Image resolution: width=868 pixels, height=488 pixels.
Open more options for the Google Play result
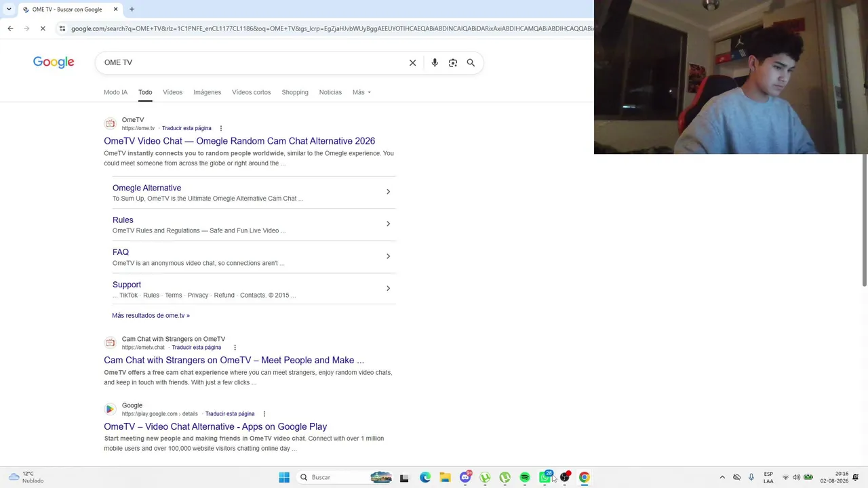pos(264,414)
